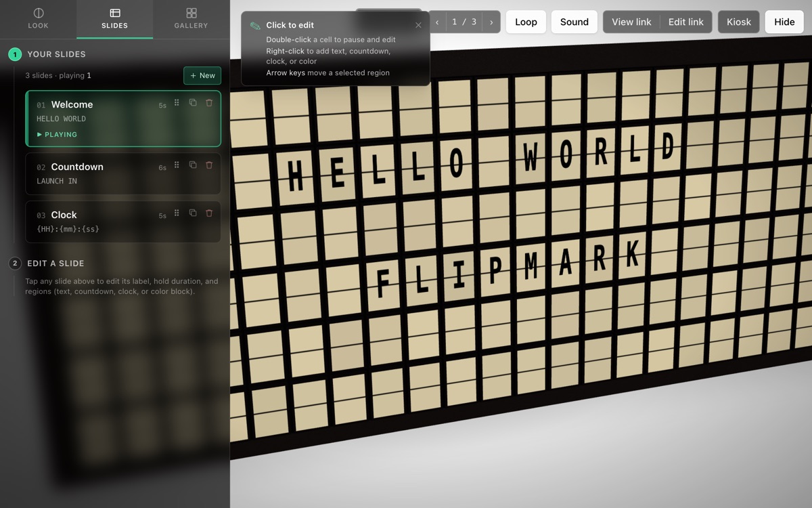Click the Your Slides section heading

point(56,54)
